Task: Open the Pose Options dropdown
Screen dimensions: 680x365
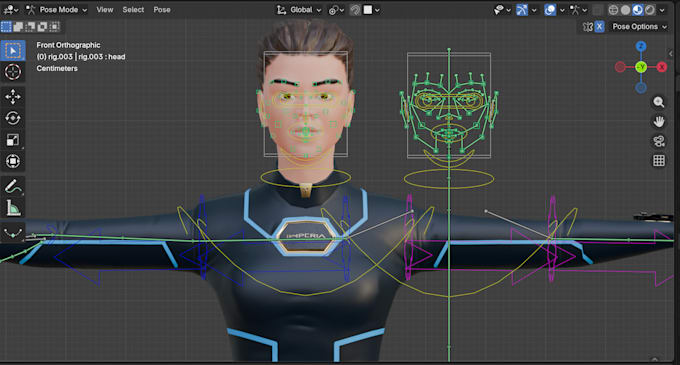Action: pyautogui.click(x=640, y=27)
